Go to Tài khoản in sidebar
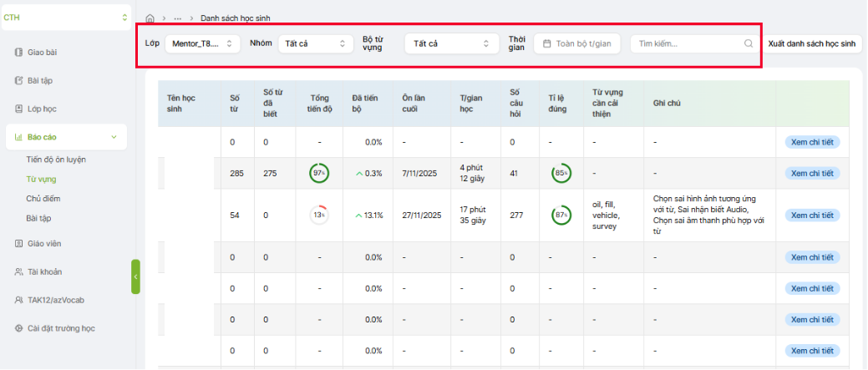This screenshot has height=370, width=868. 44,271
